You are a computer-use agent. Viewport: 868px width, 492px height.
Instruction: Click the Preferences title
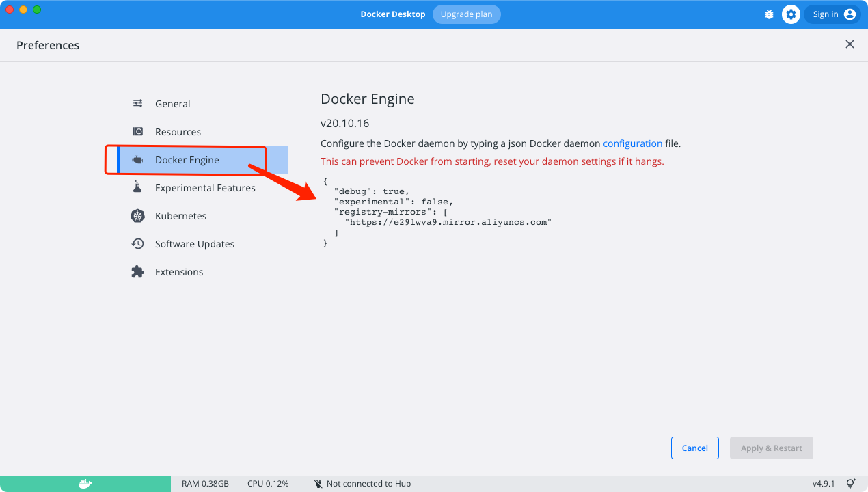tap(48, 45)
